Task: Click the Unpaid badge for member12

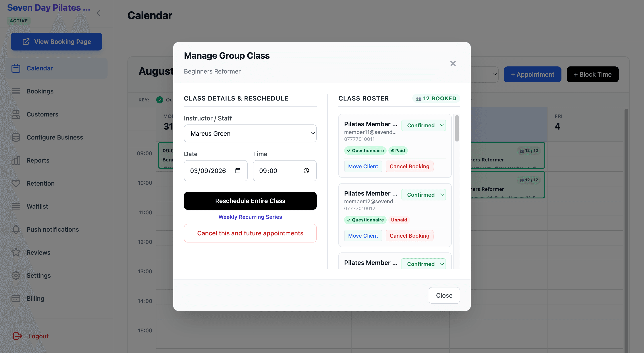Action: (x=399, y=220)
